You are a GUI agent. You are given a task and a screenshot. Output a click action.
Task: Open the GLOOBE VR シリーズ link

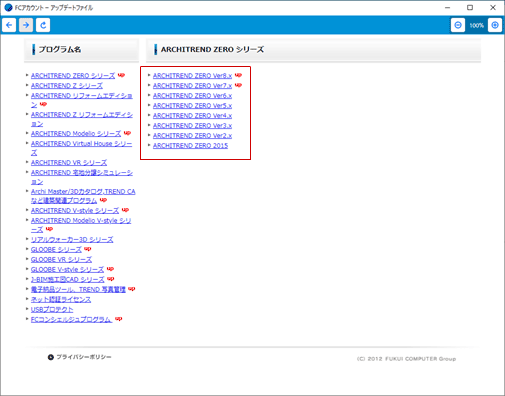coord(61,260)
